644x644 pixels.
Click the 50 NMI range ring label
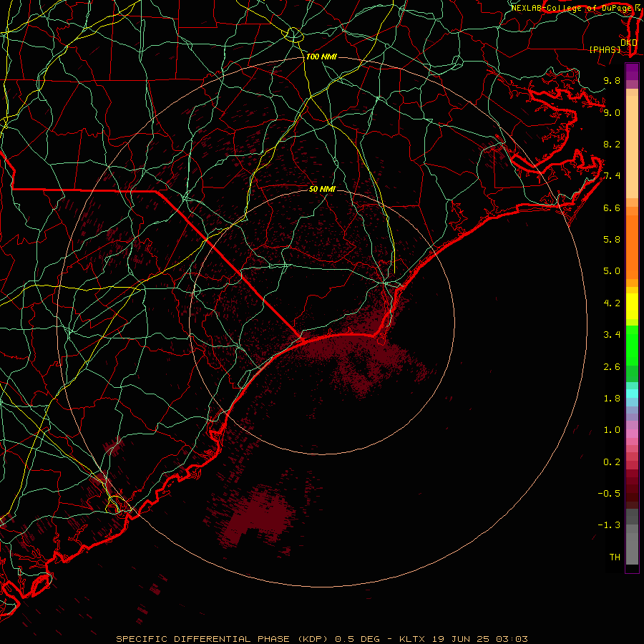coord(322,189)
